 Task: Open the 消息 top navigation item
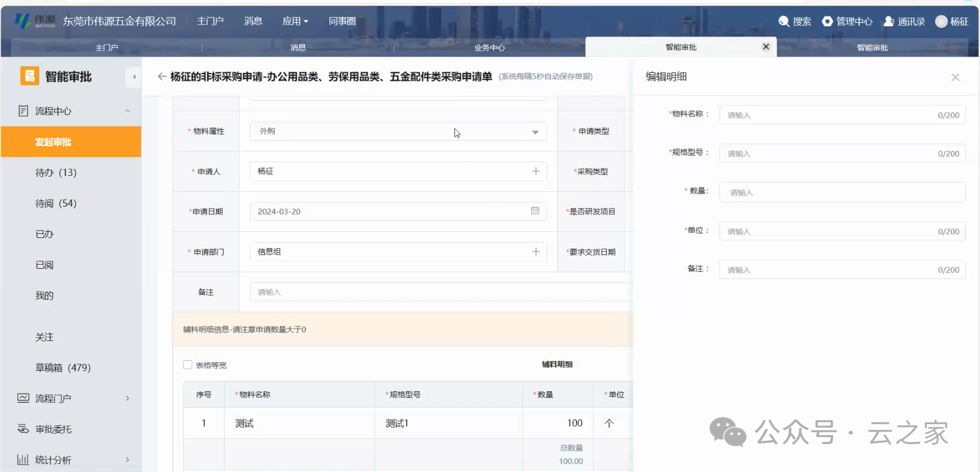click(253, 21)
